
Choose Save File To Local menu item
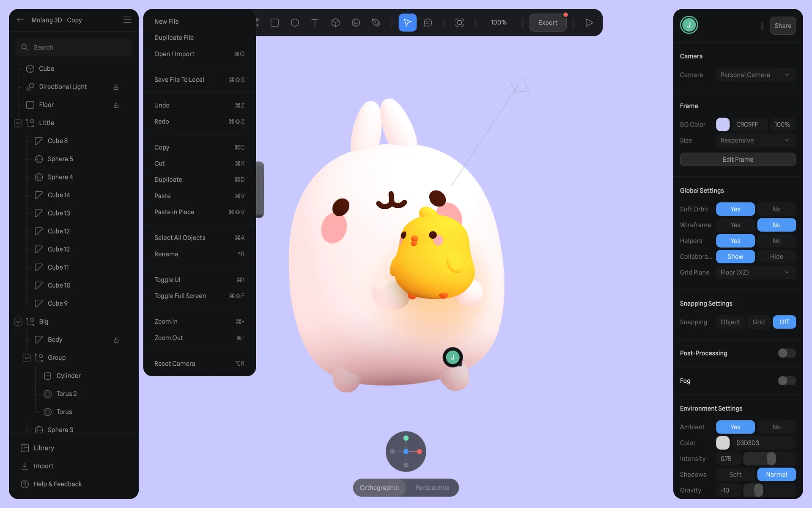click(x=179, y=80)
